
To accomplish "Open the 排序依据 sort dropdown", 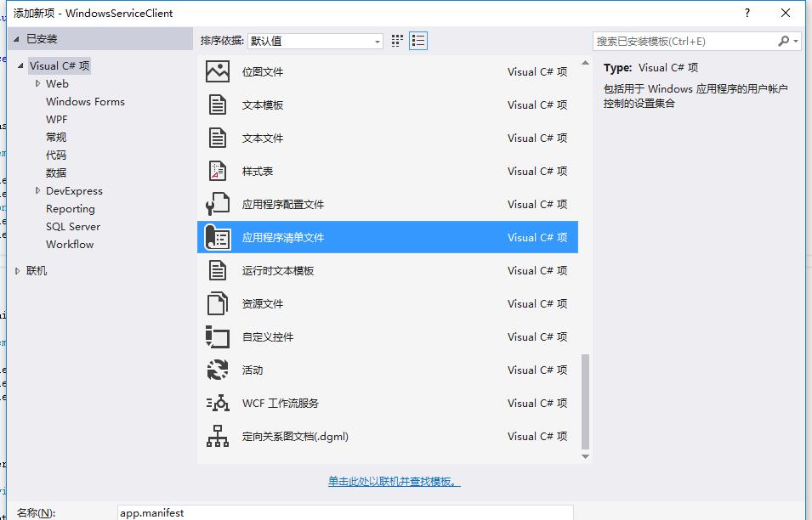I will point(315,41).
